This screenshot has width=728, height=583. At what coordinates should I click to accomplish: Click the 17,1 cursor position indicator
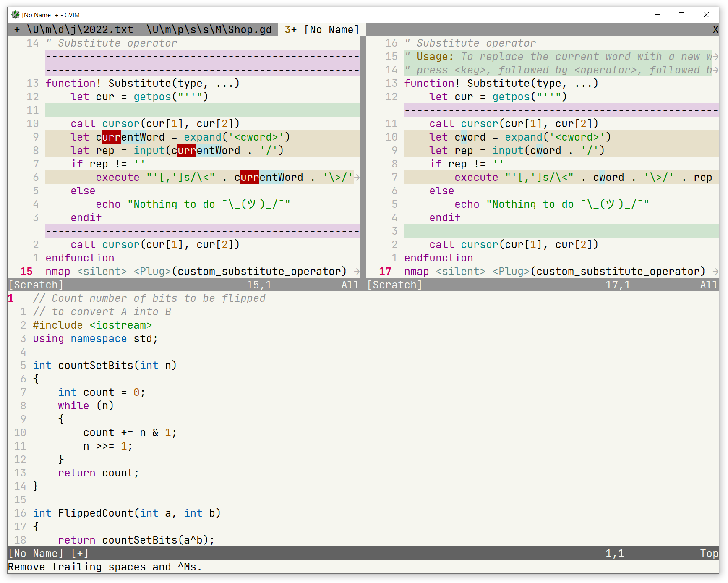[618, 285]
